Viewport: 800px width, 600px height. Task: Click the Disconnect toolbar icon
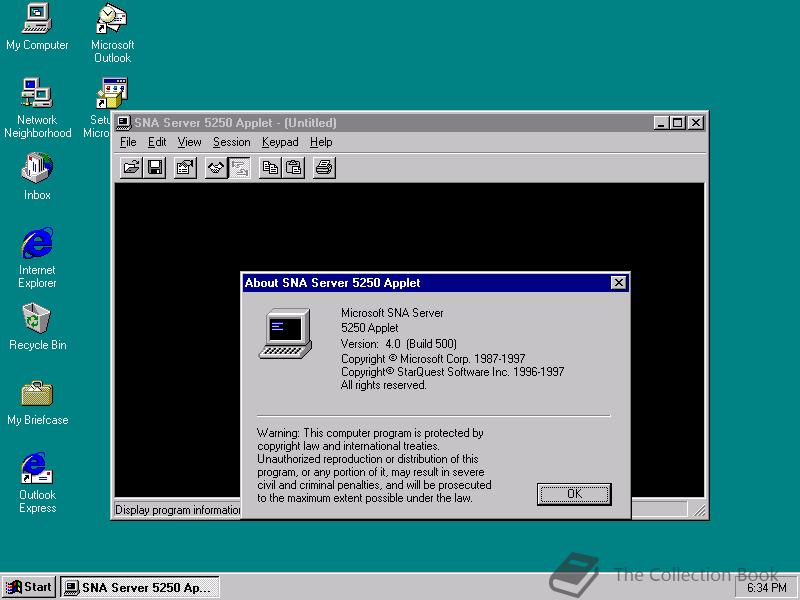pos(239,167)
